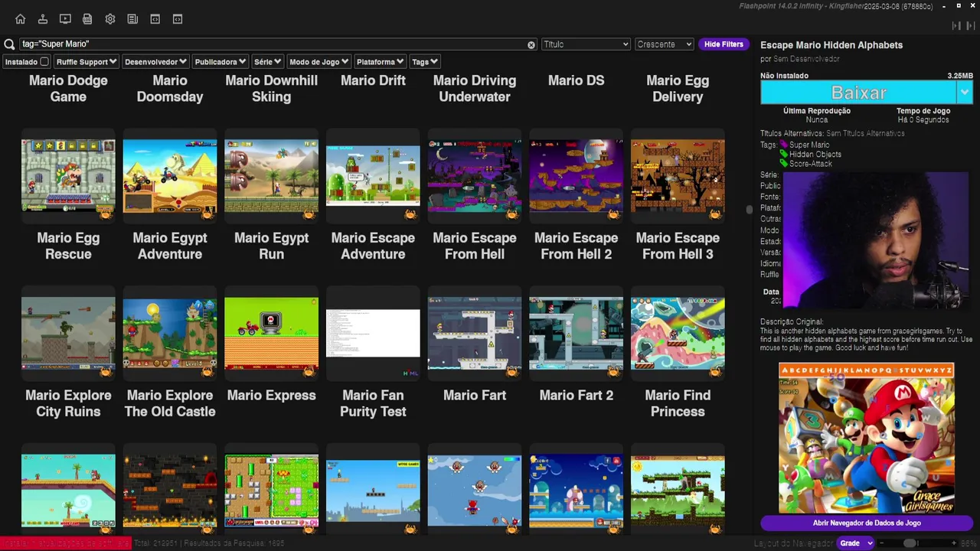This screenshot has height=551, width=980.
Task: Click Abrir Navegador de Dados de Jogo
Action: coord(867,523)
